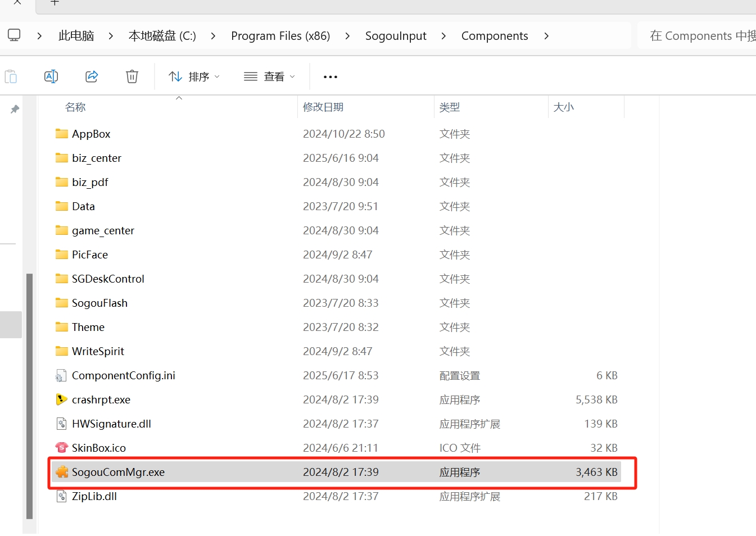Screen dimensions: 756x536
Task: Select the AppBox folder icon
Action: click(x=62, y=134)
